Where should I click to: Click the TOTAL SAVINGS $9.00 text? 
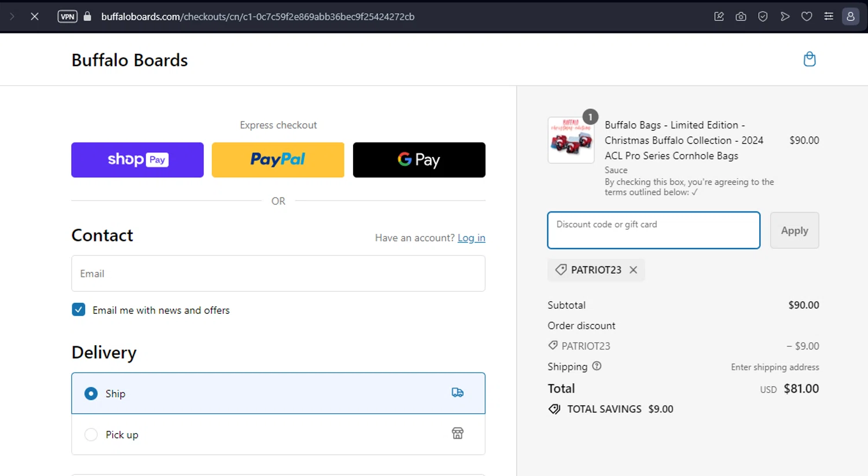(620, 409)
